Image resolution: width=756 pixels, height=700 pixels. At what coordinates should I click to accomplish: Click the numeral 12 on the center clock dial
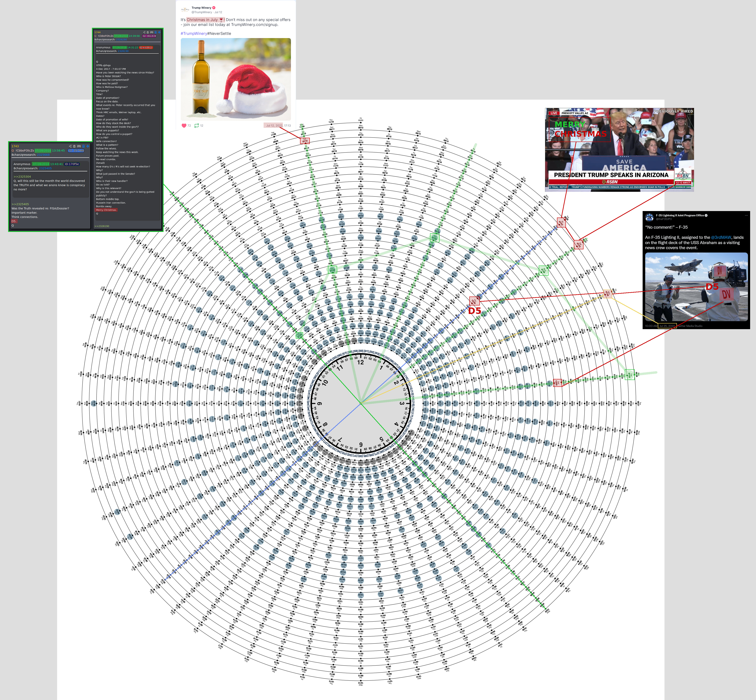coord(360,362)
